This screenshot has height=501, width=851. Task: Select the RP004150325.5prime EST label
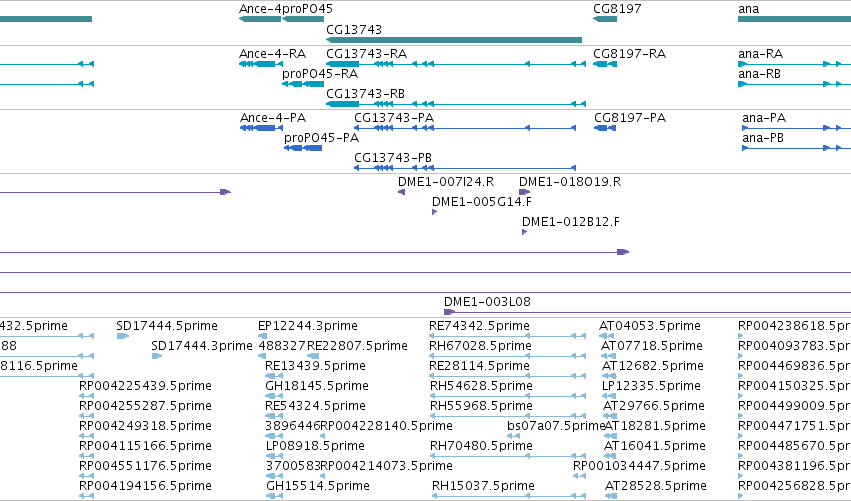[x=795, y=386]
